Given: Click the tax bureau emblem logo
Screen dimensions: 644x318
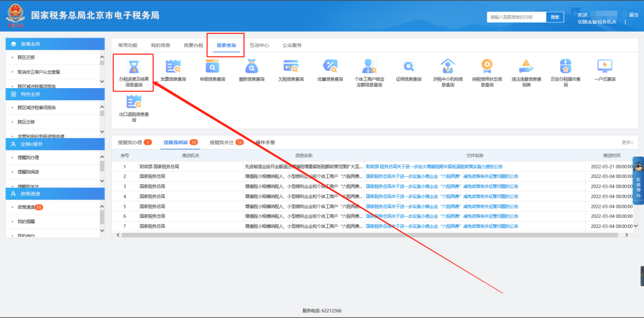Looking at the screenshot, I should click(x=15, y=16).
